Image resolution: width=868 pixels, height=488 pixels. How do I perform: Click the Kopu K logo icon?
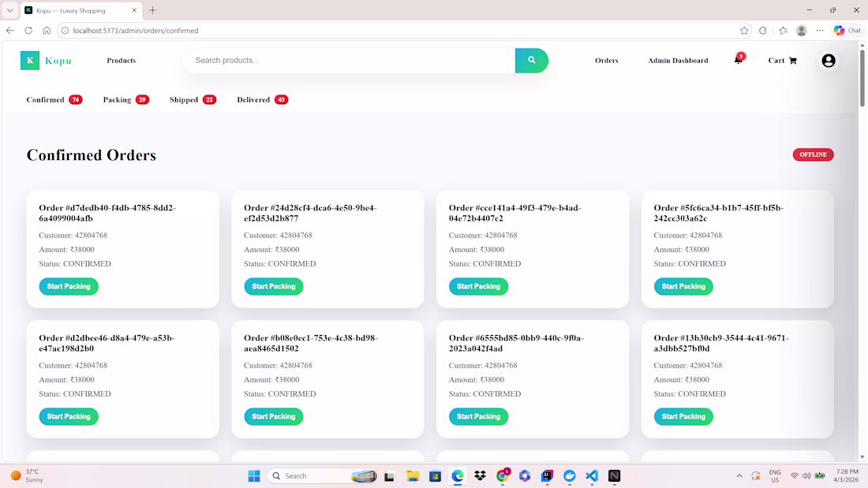point(30,60)
